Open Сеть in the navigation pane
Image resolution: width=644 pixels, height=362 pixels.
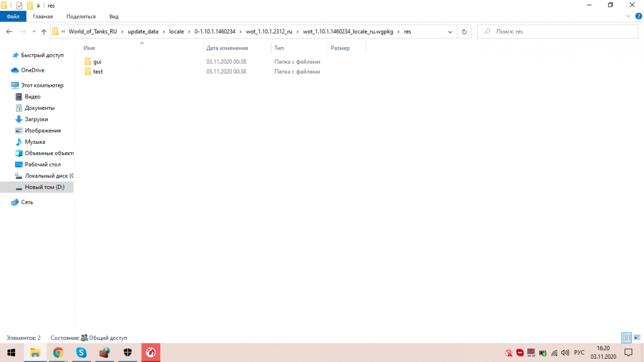coord(27,202)
